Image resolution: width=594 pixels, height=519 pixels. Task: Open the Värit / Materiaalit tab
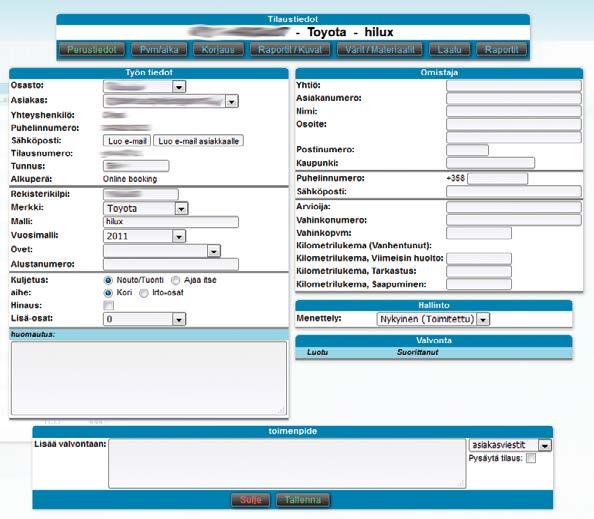pyautogui.click(x=380, y=49)
